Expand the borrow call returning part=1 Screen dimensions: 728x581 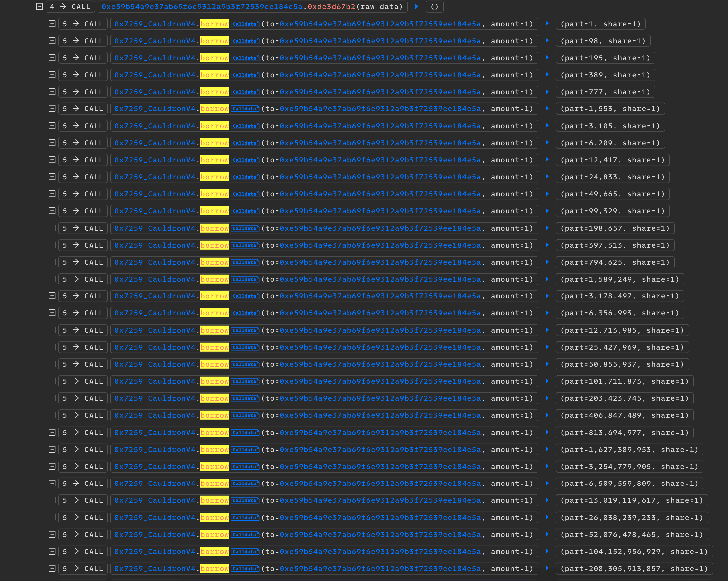coord(52,24)
